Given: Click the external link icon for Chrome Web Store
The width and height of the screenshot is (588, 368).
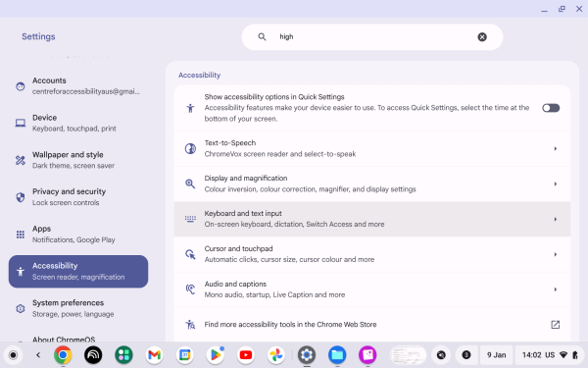Looking at the screenshot, I should coord(556,325).
